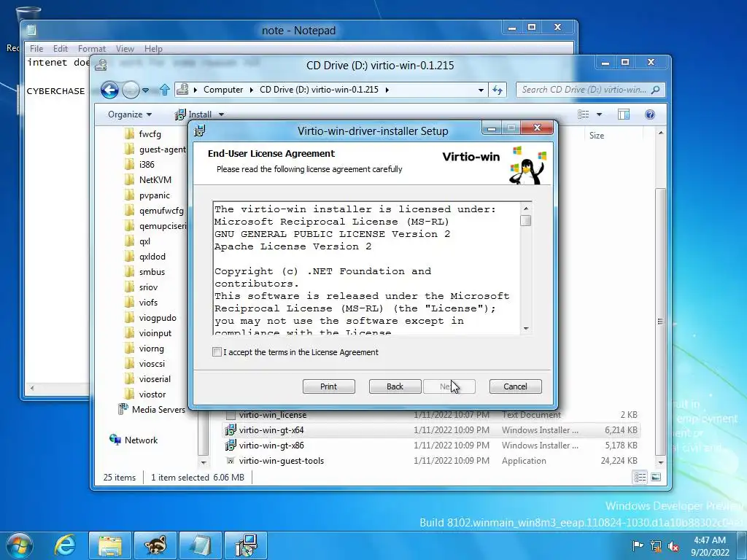Open the Format menu in Notepad
Image resolution: width=747 pixels, height=560 pixels.
[x=91, y=49]
